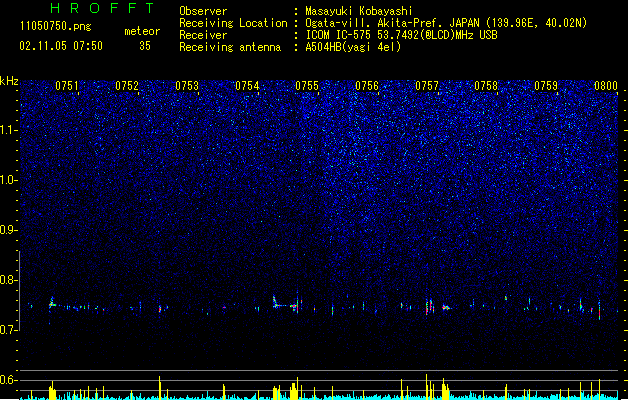Click the Ogata-vill. Akita-Pref. JAPAN location text
Screen dimensions: 629x400
[x=446, y=23]
